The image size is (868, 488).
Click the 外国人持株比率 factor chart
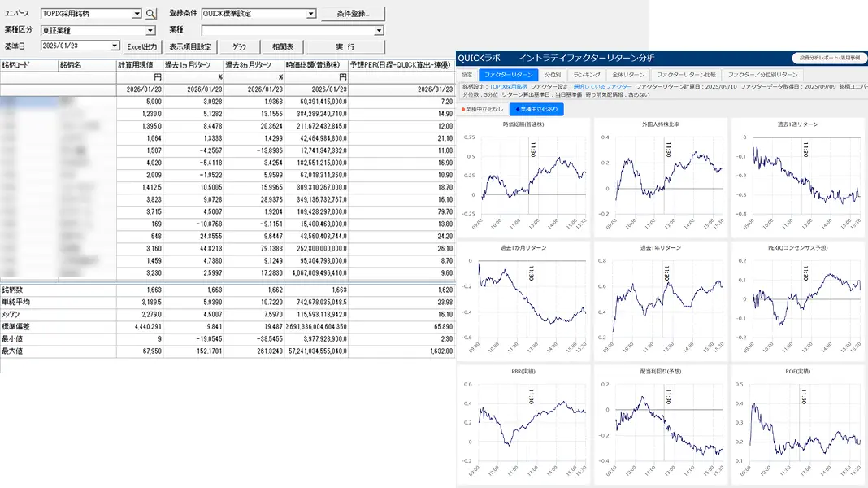(x=661, y=177)
